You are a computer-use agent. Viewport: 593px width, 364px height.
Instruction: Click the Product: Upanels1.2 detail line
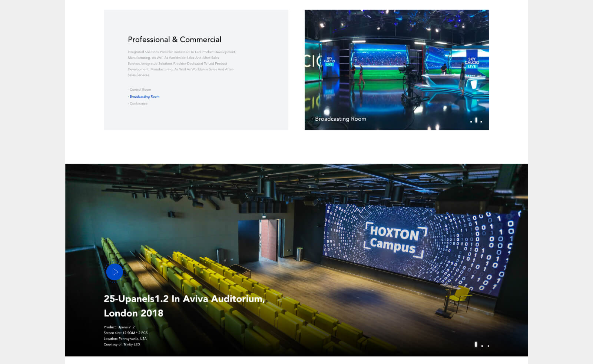pos(119,327)
